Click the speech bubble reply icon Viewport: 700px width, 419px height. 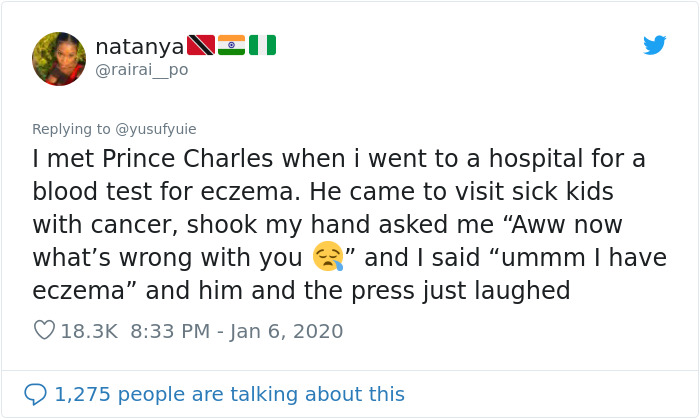tap(35, 394)
